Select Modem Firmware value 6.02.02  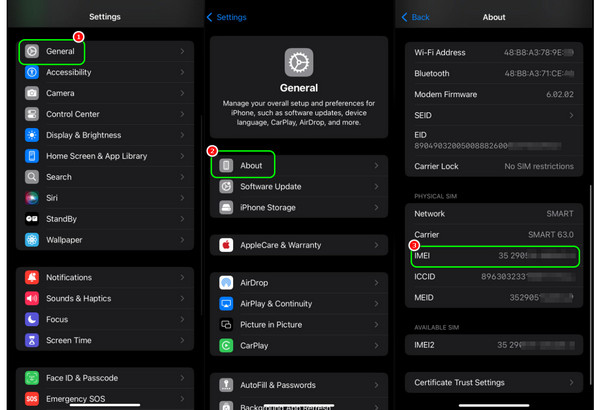pyautogui.click(x=560, y=94)
